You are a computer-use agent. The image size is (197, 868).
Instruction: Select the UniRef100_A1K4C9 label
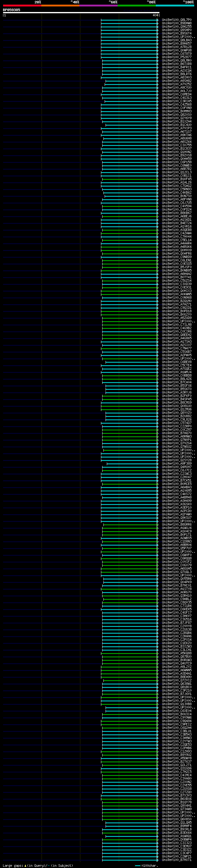pos(176,531)
